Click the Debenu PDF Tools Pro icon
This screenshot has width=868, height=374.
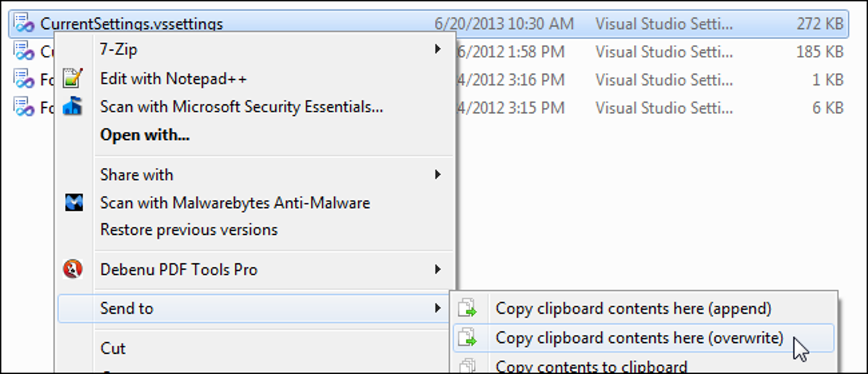click(72, 270)
